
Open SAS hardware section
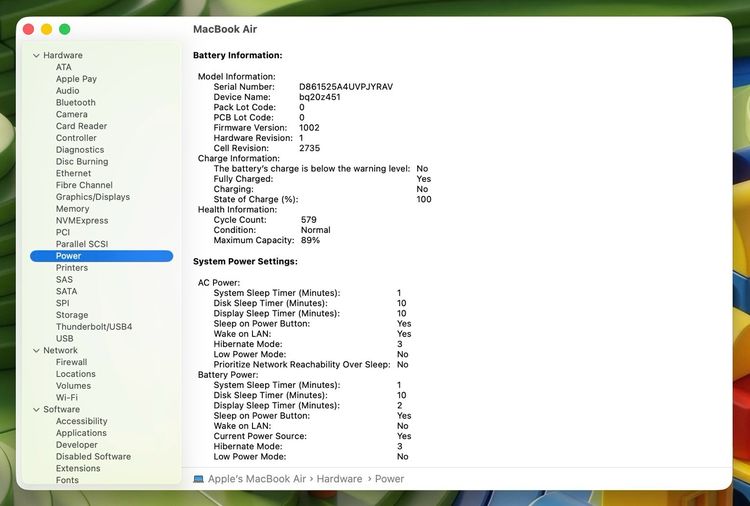(64, 279)
